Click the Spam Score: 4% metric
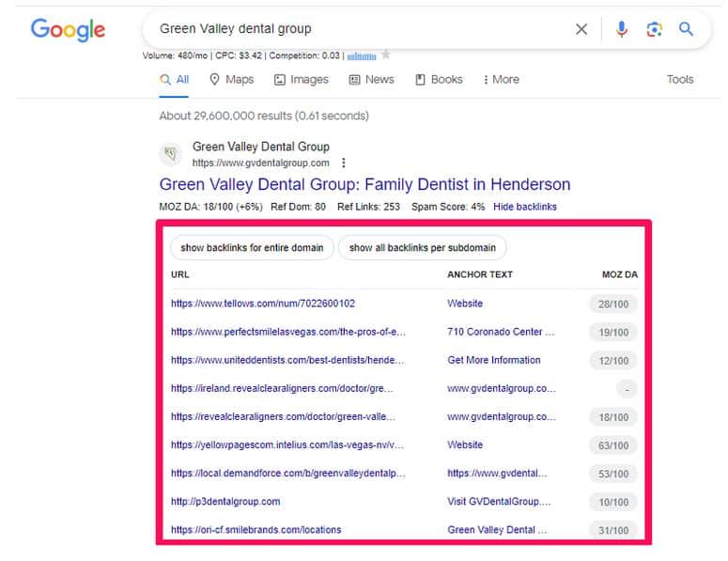Viewport: 728px width, 561px height. [x=448, y=207]
